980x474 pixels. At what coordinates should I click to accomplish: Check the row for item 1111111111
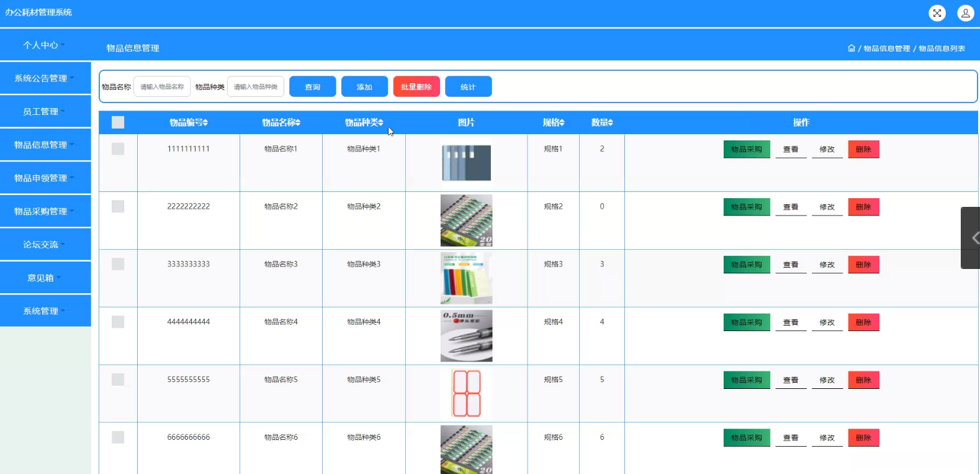tap(118, 149)
